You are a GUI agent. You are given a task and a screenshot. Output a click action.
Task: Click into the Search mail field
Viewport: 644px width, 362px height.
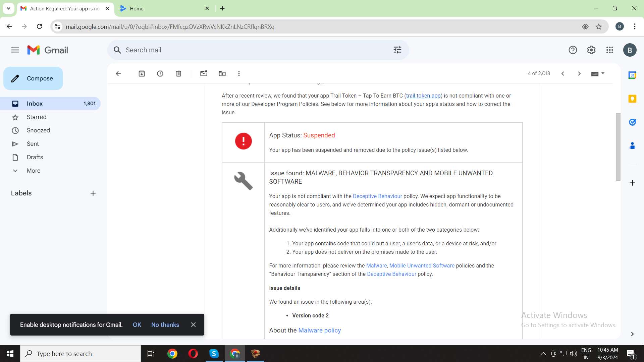(x=255, y=50)
